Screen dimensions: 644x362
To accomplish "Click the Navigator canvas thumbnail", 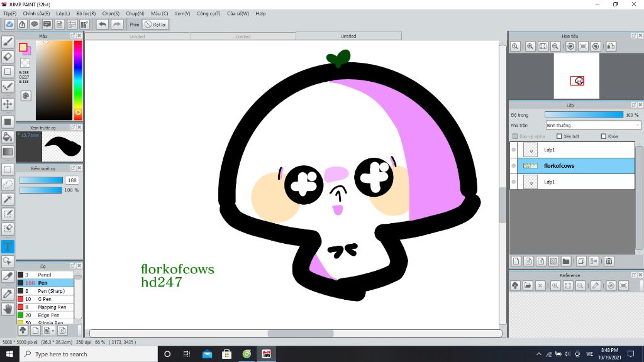I will pyautogui.click(x=576, y=76).
